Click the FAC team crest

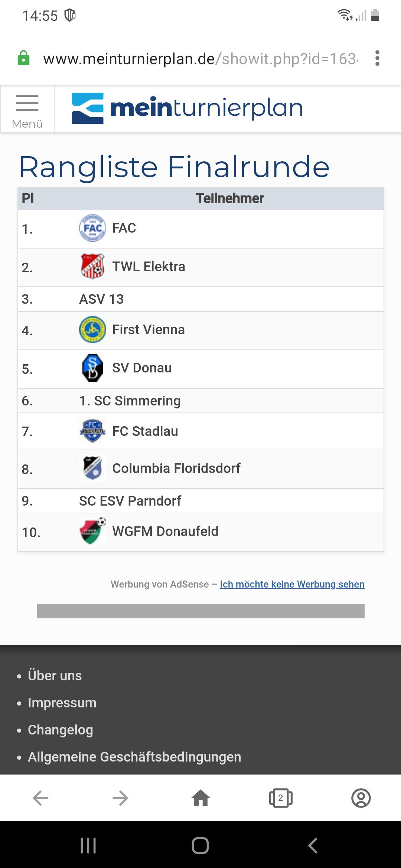coord(92,228)
